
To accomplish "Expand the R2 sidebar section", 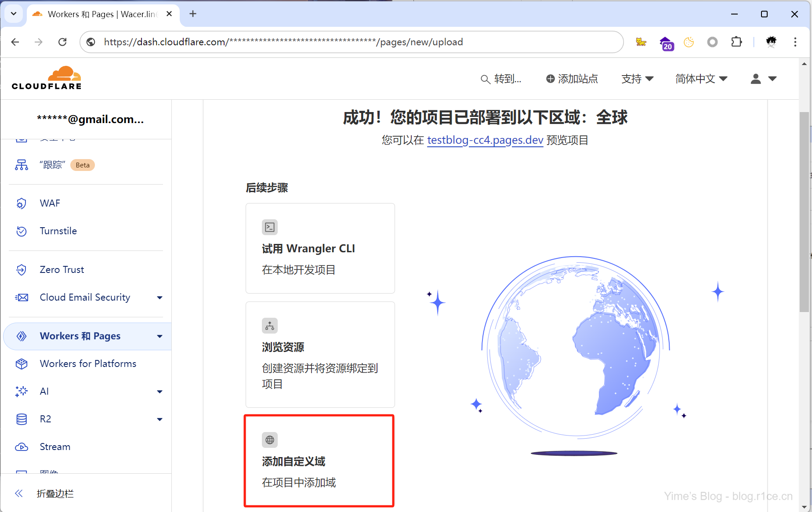I will click(x=159, y=419).
